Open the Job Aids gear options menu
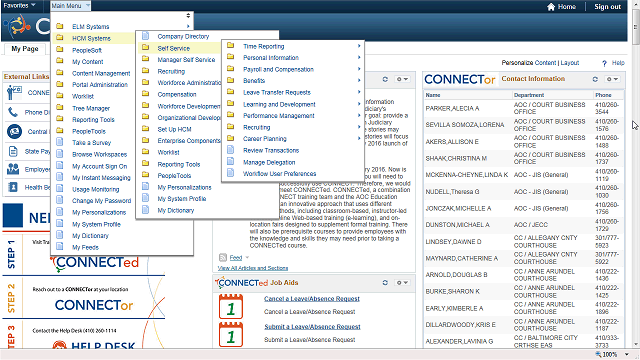The height and width of the screenshot is (360, 640). pyautogui.click(x=402, y=282)
